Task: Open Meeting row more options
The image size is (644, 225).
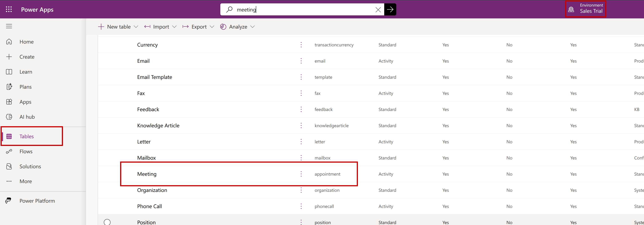Action: pos(301,174)
